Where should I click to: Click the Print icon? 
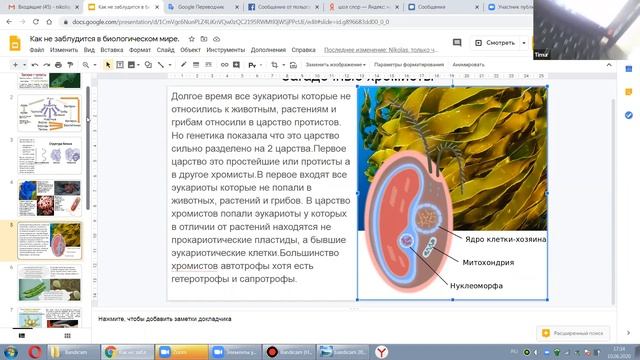(58, 65)
